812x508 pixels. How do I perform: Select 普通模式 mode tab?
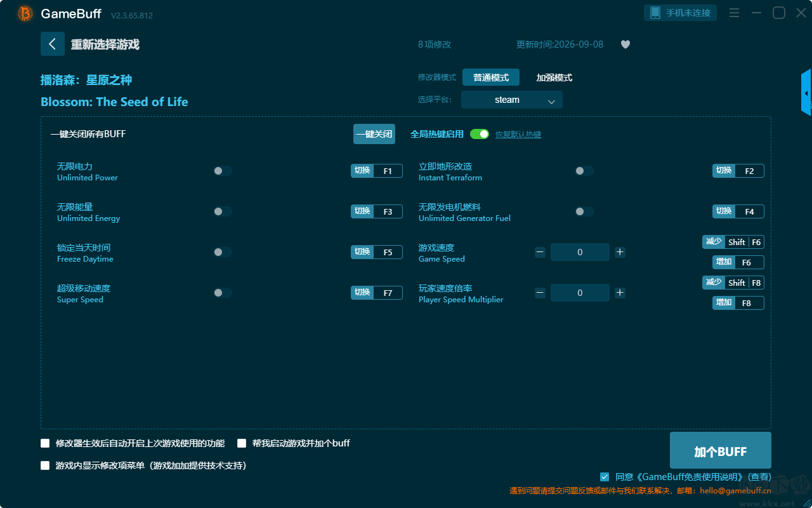(491, 77)
